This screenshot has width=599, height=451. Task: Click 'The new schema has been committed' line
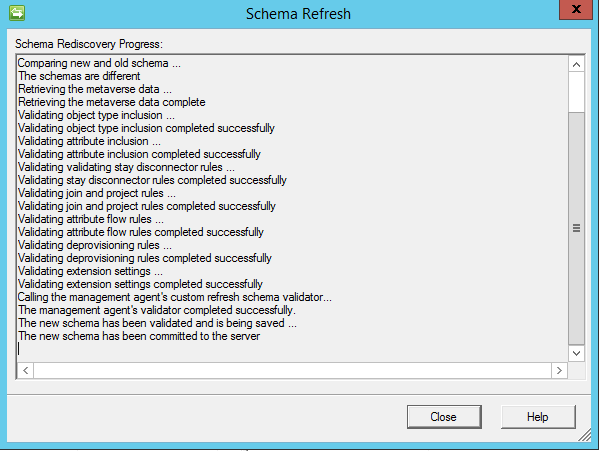(139, 336)
